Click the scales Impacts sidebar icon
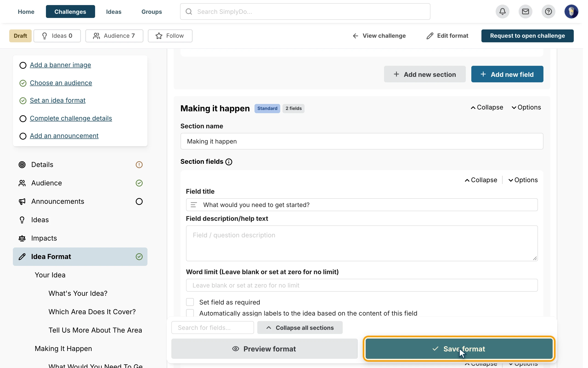 (22, 238)
